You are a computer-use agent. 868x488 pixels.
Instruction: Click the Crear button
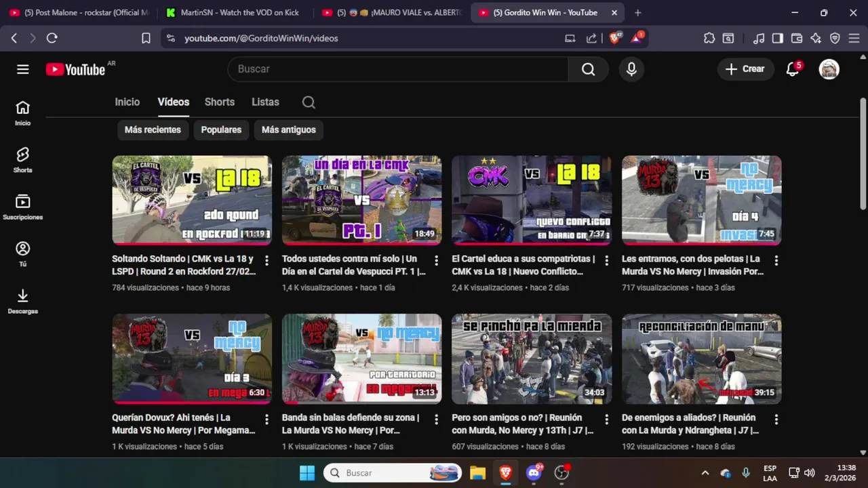(x=745, y=69)
